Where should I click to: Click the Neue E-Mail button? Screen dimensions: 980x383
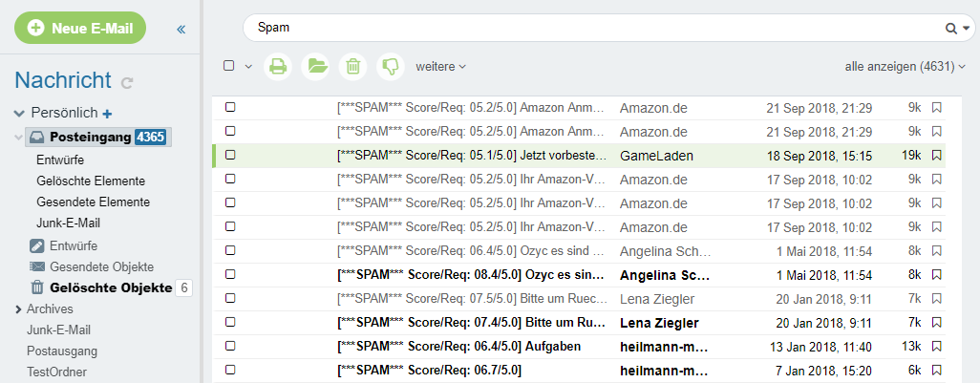[80, 28]
